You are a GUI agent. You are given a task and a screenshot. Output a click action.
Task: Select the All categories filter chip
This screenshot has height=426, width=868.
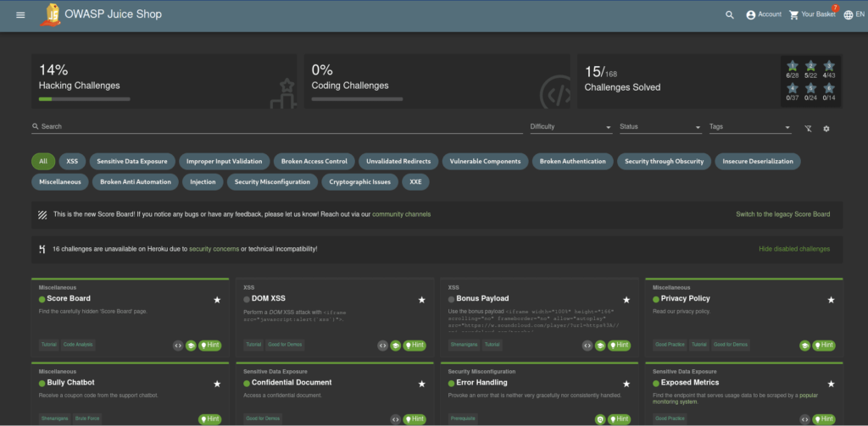click(43, 161)
